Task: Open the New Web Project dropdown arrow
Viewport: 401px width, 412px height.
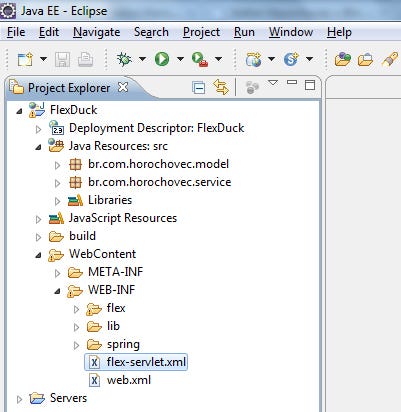Action: tap(272, 59)
